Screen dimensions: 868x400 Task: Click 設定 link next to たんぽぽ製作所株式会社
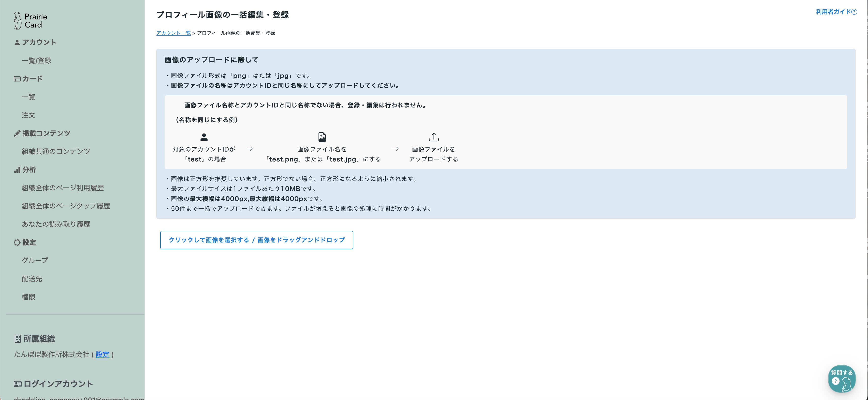pyautogui.click(x=102, y=355)
